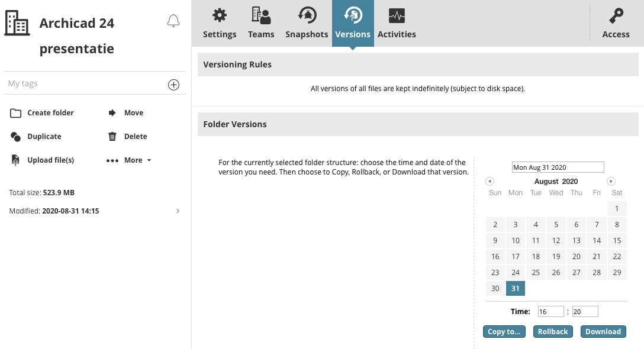Expand the Modified details chevron

[x=178, y=211]
